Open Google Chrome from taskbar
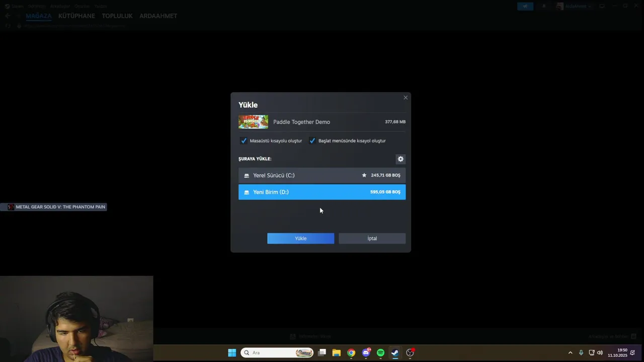The width and height of the screenshot is (644, 362). click(351, 352)
